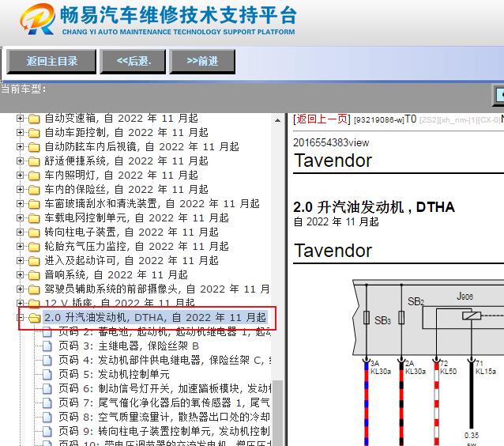The width and height of the screenshot is (504, 446).
Task: Expand the 驾驶员辅助系统的前部摄像头 node
Action: (x=21, y=289)
